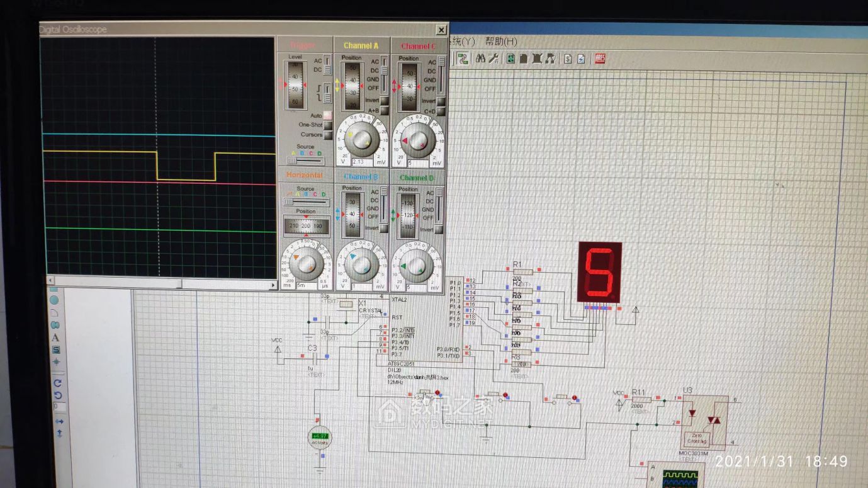Open the 帮助(H) help menu

click(x=501, y=41)
